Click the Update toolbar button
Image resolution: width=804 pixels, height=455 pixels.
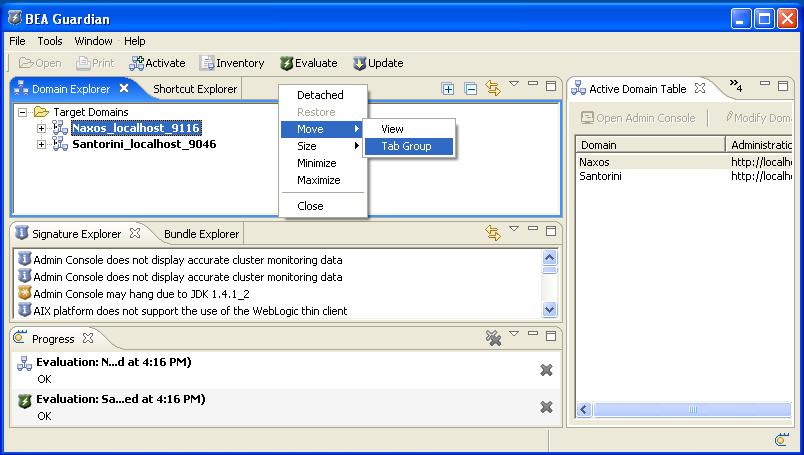coord(378,63)
